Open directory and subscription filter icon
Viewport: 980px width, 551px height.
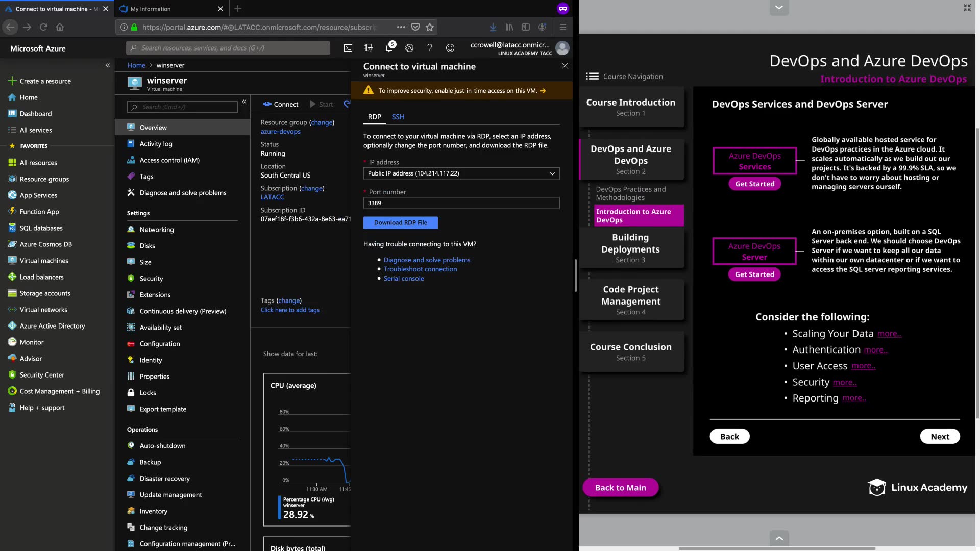pyautogui.click(x=369, y=48)
